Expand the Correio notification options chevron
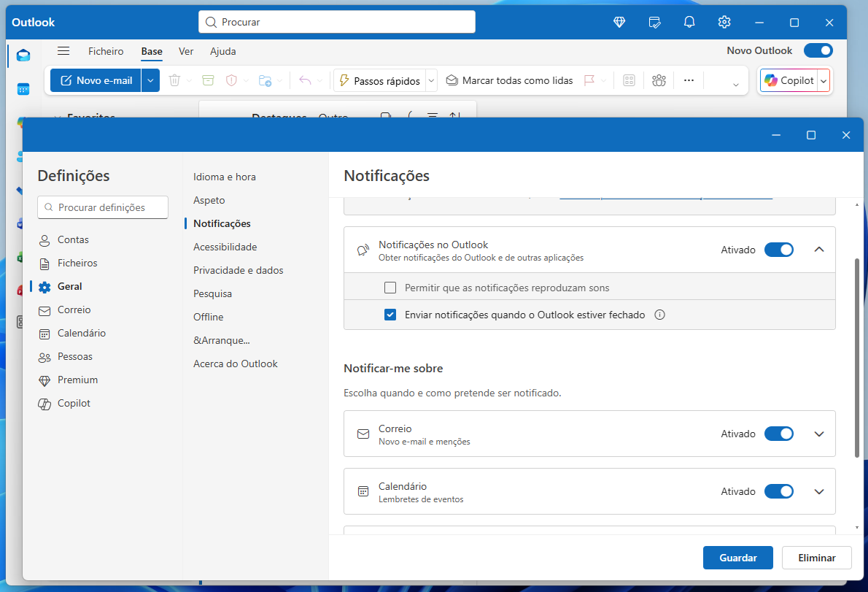The width and height of the screenshot is (868, 592). (819, 434)
